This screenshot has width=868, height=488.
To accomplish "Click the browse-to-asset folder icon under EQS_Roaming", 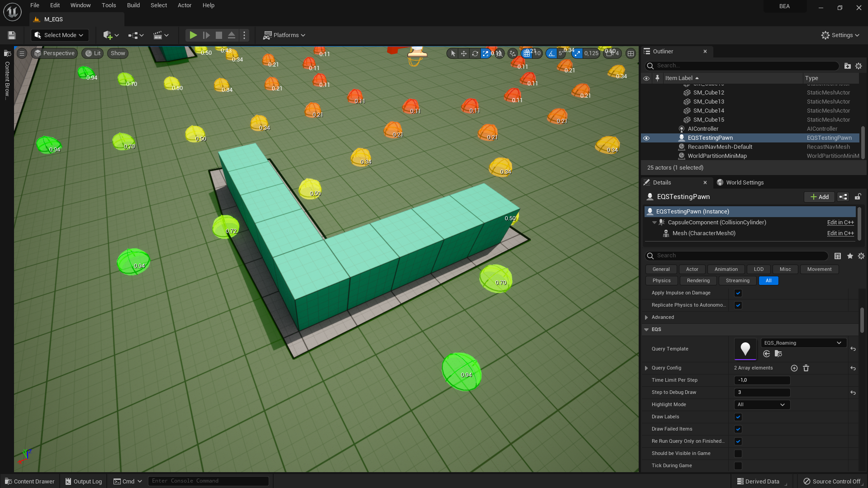I will [x=778, y=354].
